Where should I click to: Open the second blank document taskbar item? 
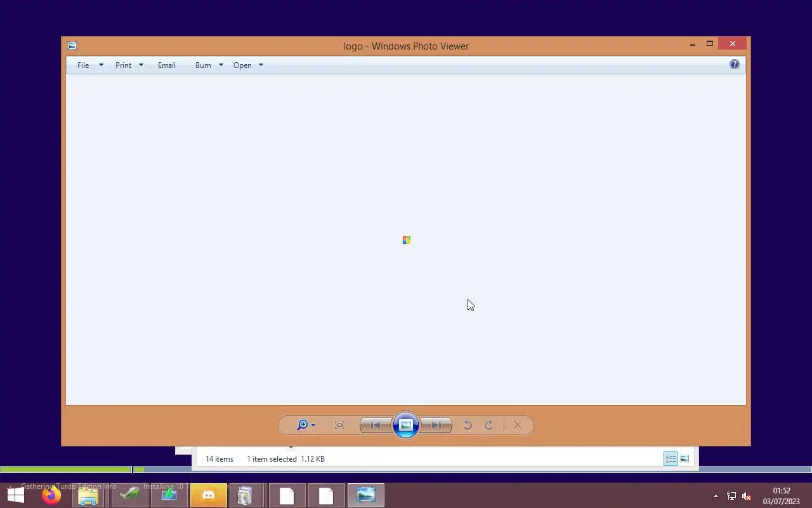point(326,495)
